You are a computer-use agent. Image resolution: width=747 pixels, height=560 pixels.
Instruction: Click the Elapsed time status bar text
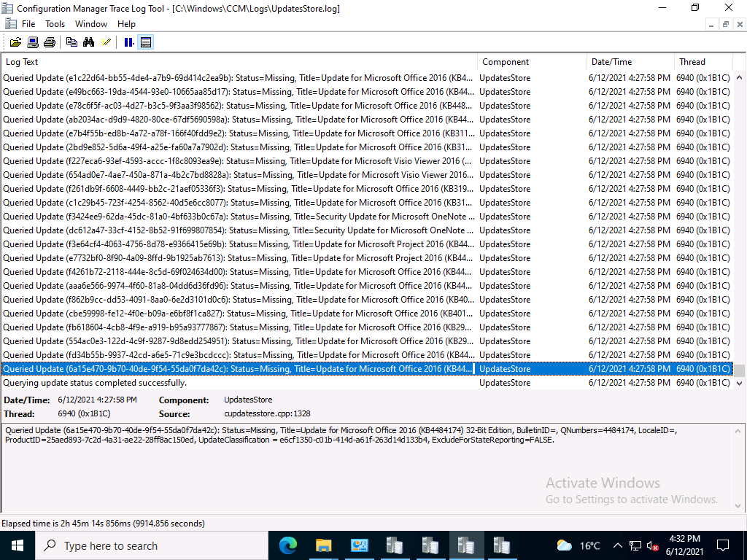[x=104, y=524]
